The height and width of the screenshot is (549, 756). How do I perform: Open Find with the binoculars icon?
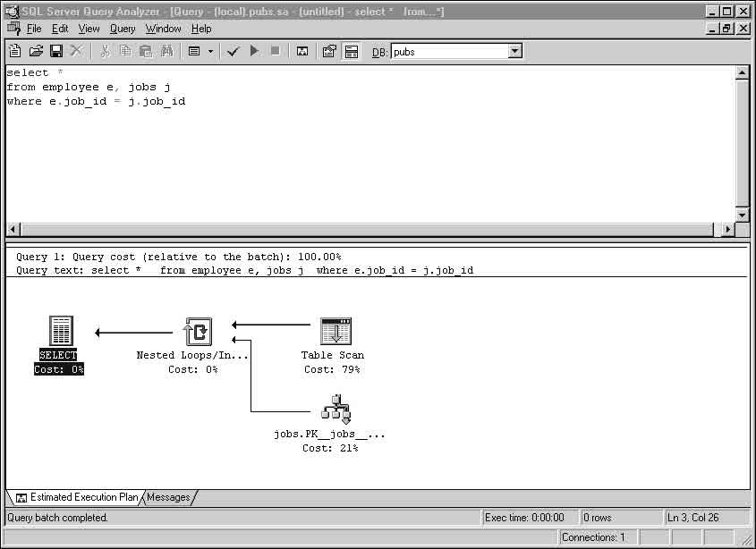click(x=166, y=51)
